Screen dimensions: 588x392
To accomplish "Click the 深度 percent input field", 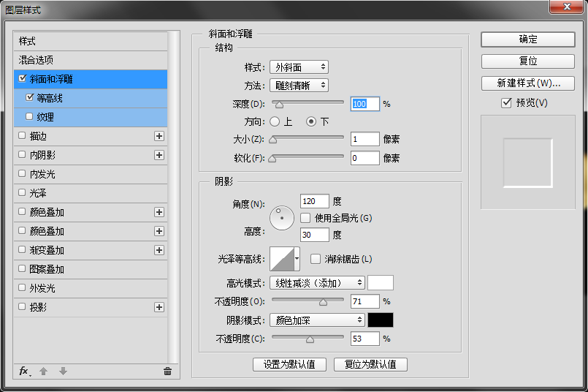I will (365, 104).
